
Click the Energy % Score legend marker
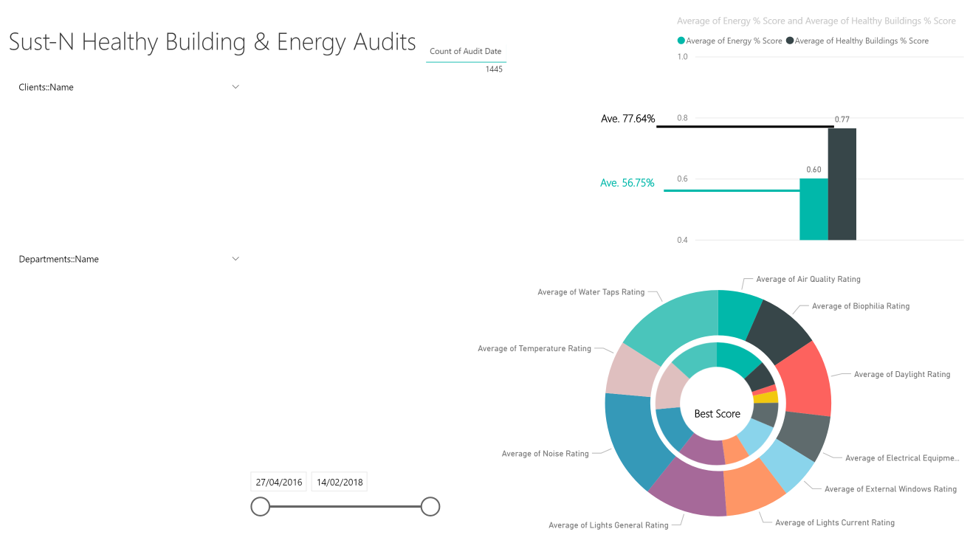[x=681, y=41]
